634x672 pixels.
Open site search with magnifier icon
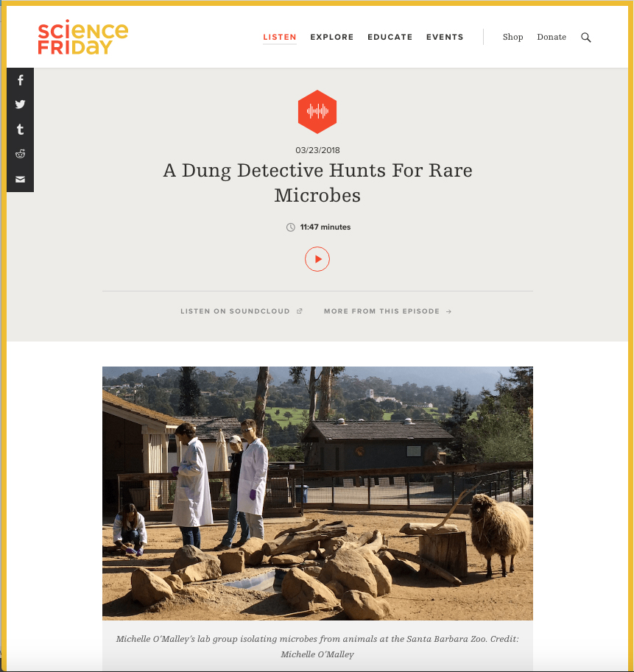[x=585, y=38]
